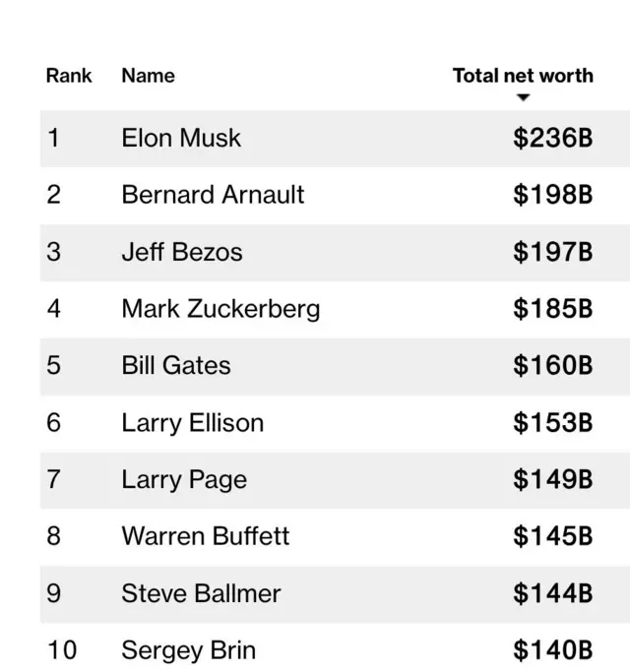630x672 pixels.
Task: Click the Rank column header
Action: [69, 76]
